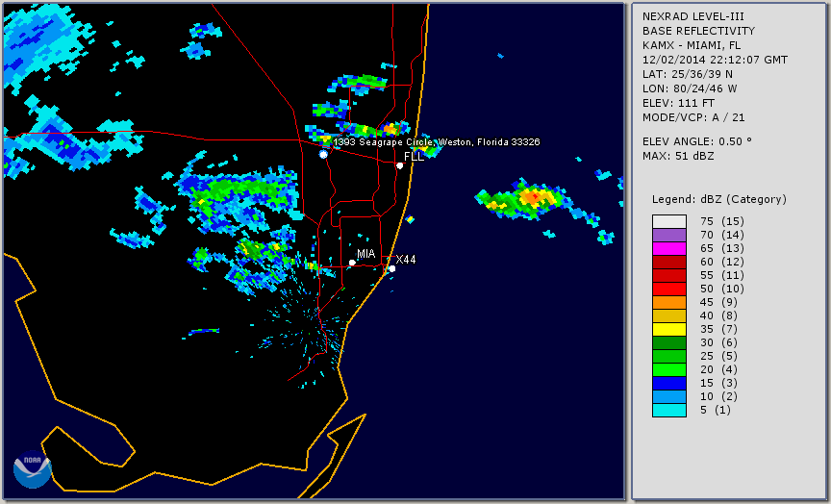Screen dimensions: 831x504
Task: Click the 'X44' map label
Action: click(406, 259)
